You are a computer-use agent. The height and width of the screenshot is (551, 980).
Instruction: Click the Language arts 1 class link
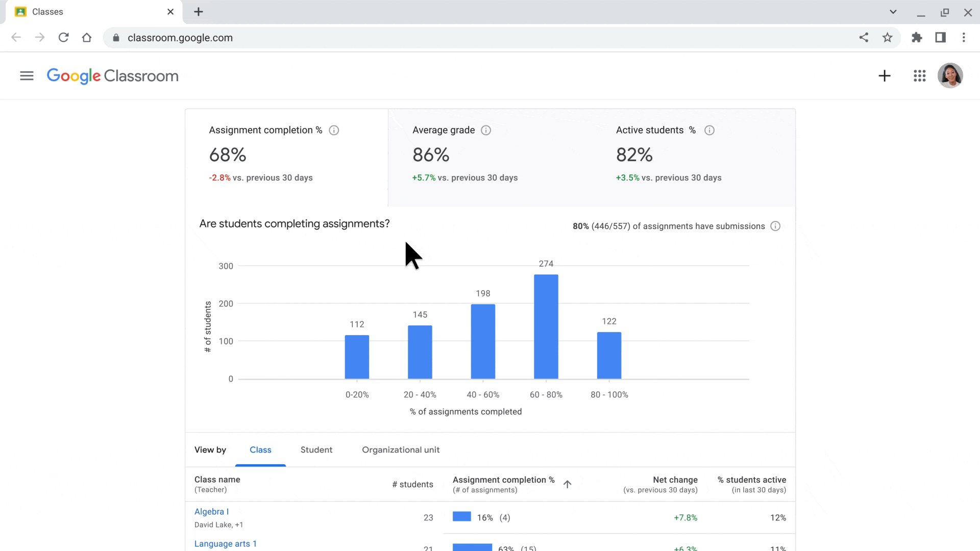(x=226, y=543)
